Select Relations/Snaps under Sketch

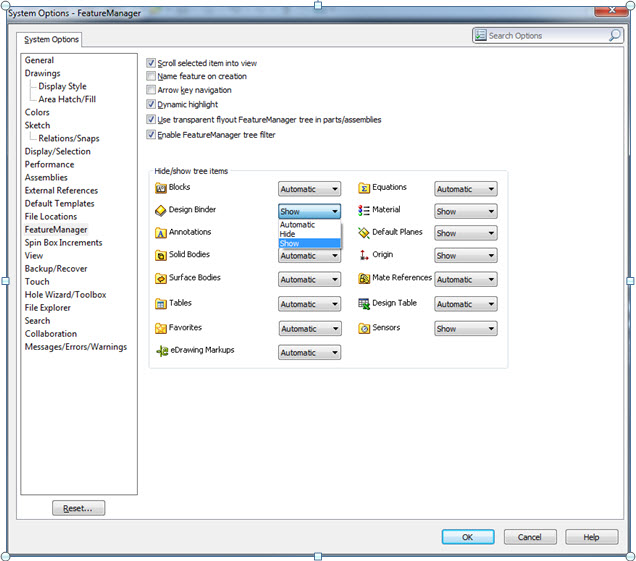point(69,138)
